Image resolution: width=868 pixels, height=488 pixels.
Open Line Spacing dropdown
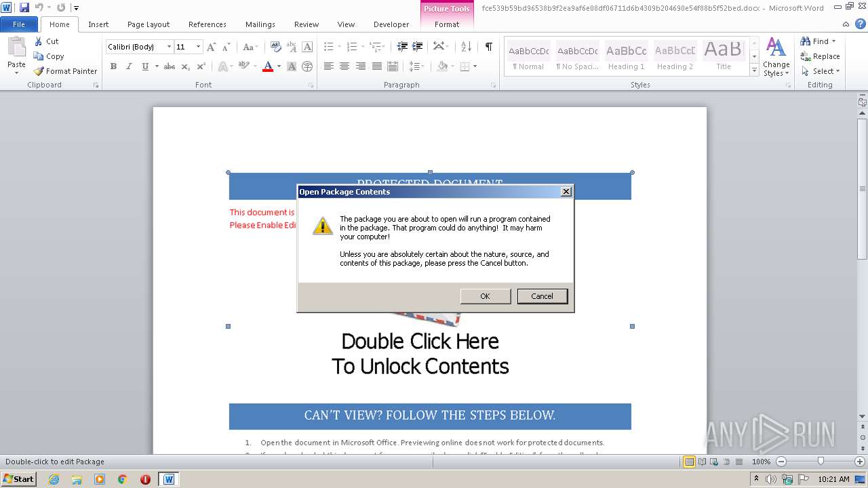point(417,66)
